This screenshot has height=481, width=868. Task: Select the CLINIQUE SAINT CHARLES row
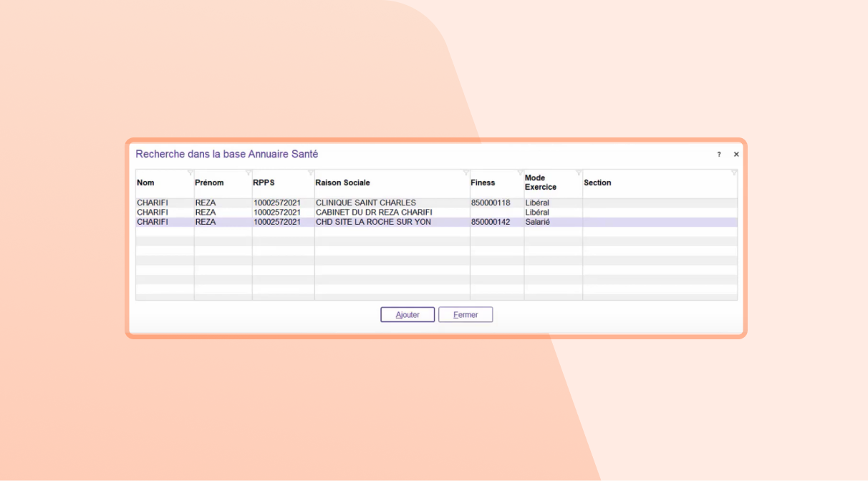[x=365, y=203]
